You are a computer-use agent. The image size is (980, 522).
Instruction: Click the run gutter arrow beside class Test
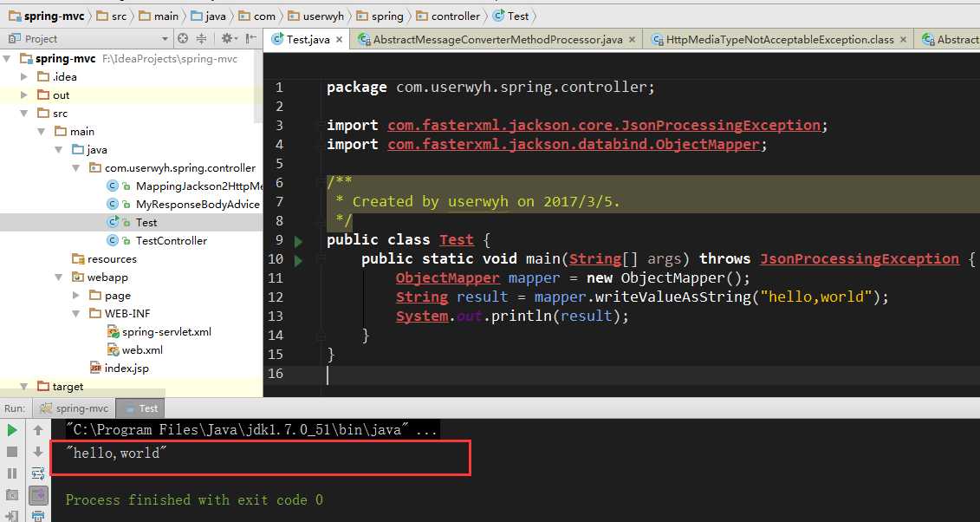point(298,241)
